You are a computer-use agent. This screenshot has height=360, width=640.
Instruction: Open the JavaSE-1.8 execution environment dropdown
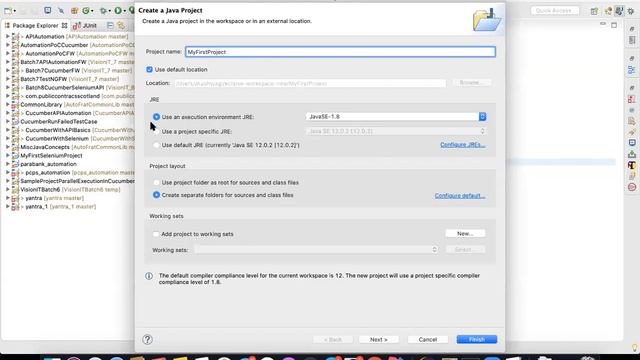pos(396,117)
